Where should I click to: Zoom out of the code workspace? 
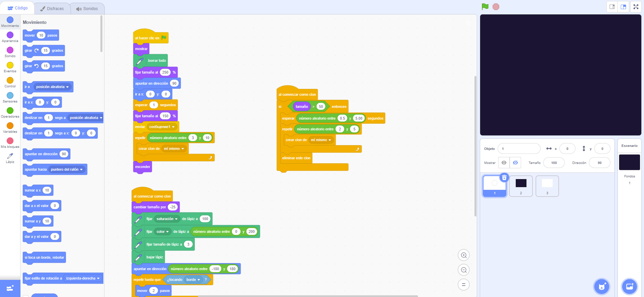[x=463, y=270]
